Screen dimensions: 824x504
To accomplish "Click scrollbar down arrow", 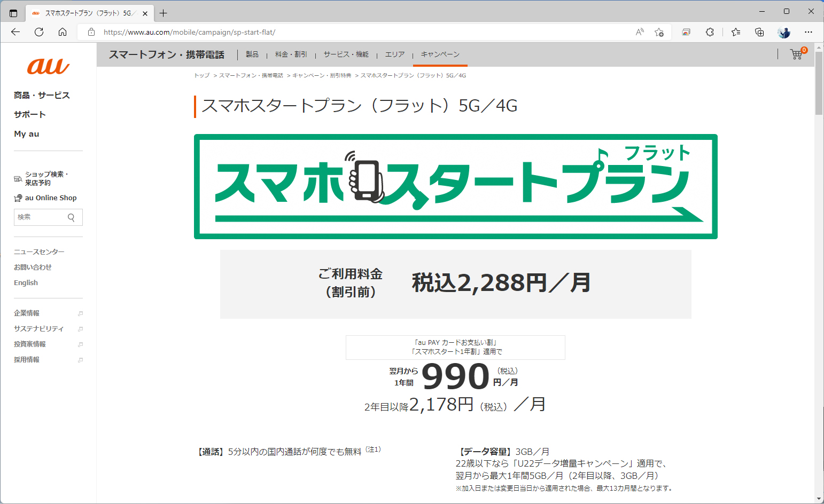I will click(x=819, y=499).
